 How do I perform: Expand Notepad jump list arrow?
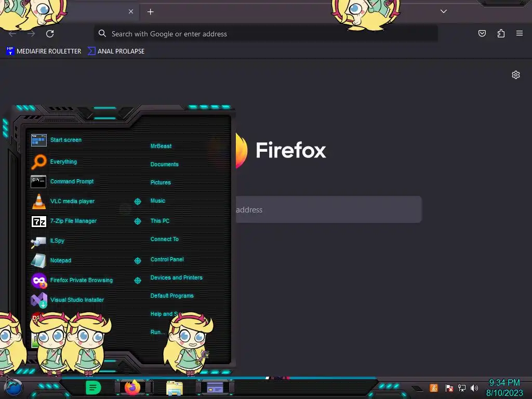(137, 261)
